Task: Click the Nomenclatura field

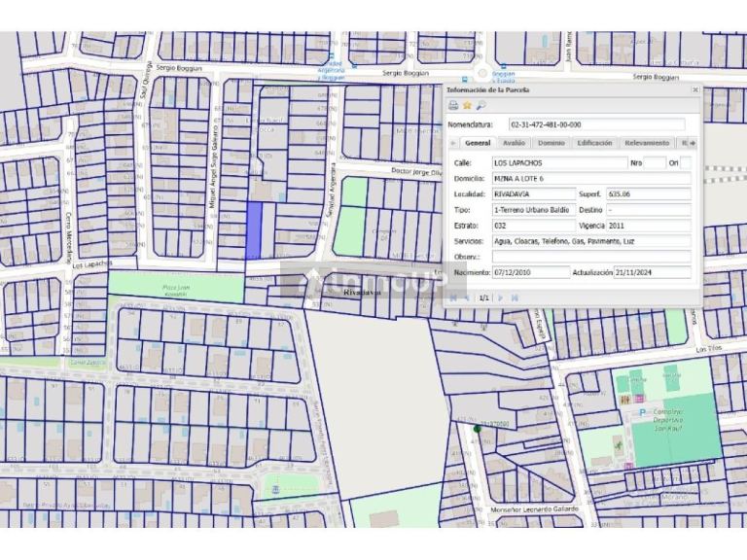Action: click(596, 124)
